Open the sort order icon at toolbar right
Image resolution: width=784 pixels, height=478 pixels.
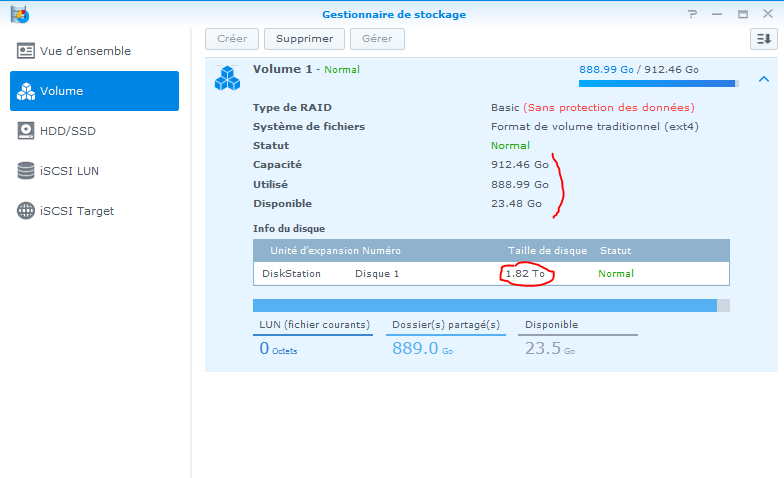(763, 39)
